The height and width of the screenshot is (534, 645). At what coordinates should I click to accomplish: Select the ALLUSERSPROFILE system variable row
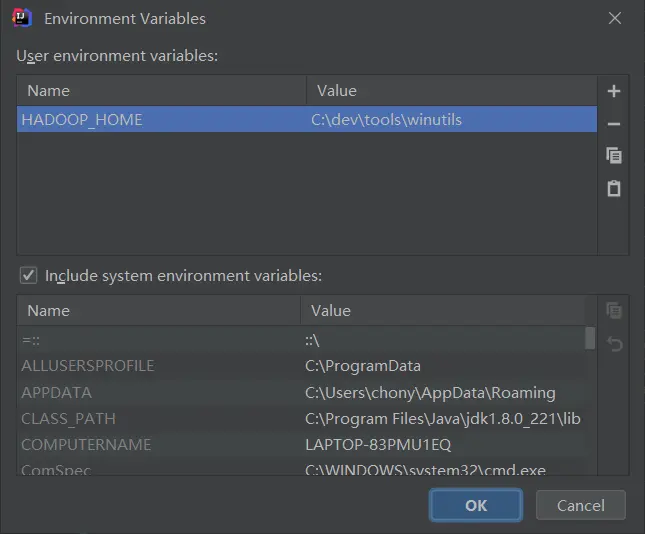301,366
